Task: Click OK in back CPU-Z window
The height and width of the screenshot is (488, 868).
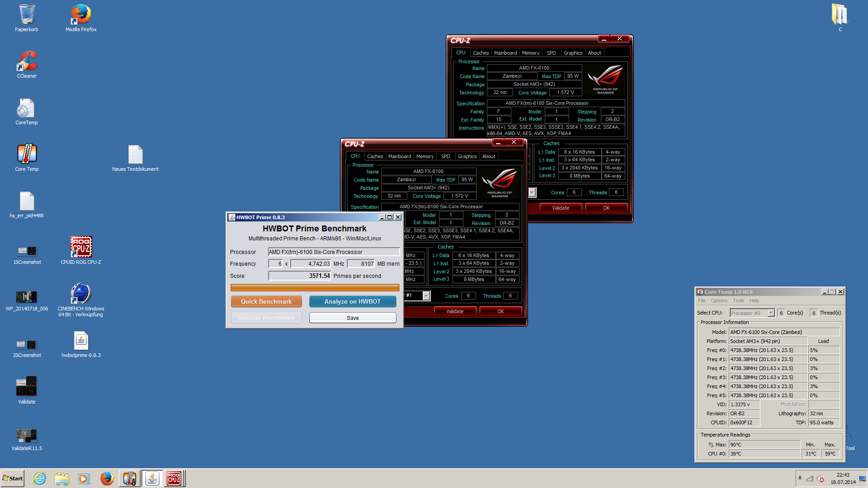Action: click(606, 208)
